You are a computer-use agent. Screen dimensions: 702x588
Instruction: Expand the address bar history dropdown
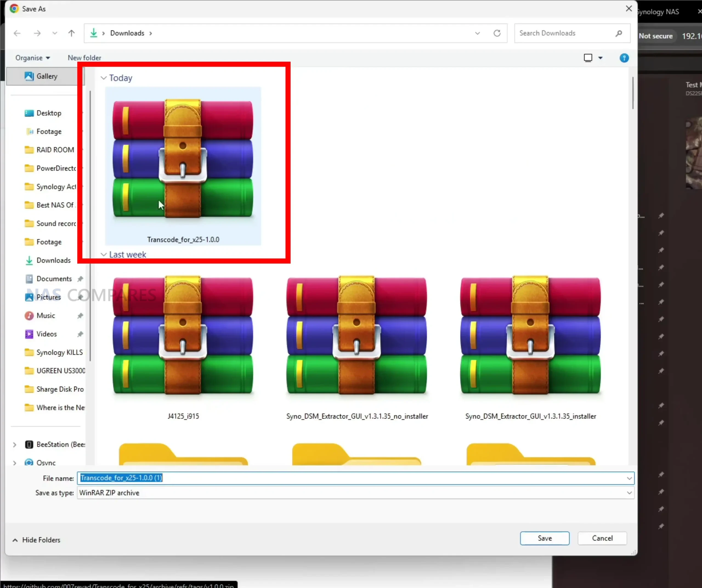point(477,33)
